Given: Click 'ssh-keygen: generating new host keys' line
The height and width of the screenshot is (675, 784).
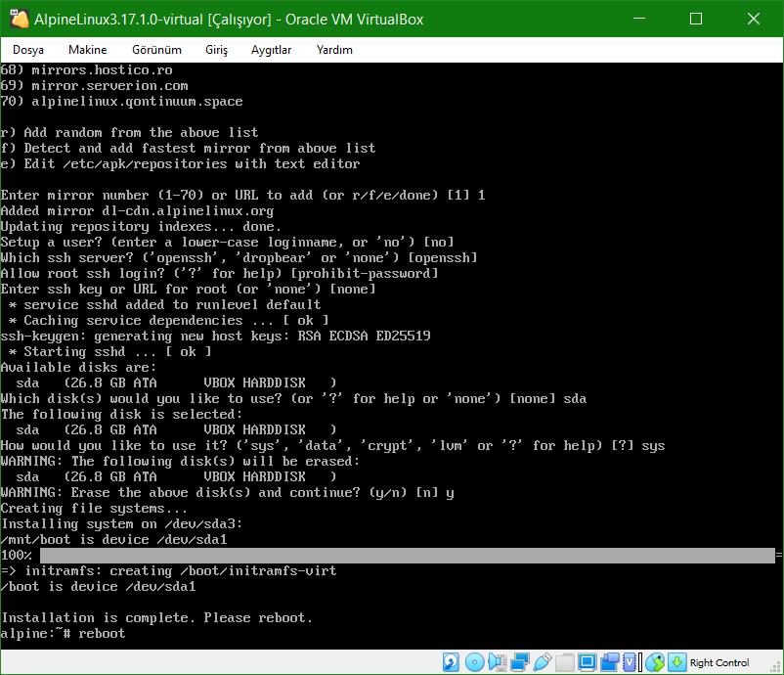Looking at the screenshot, I should click(215, 337).
